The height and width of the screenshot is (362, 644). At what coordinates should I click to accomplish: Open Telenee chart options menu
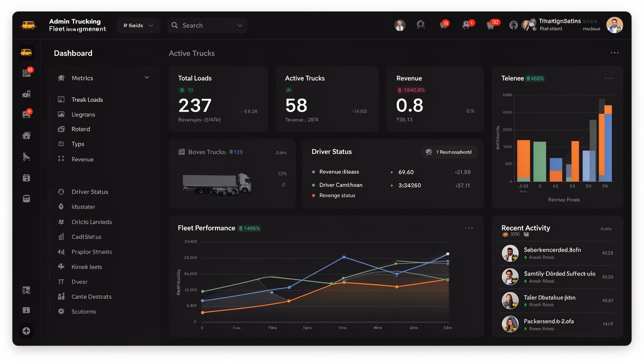(x=609, y=78)
